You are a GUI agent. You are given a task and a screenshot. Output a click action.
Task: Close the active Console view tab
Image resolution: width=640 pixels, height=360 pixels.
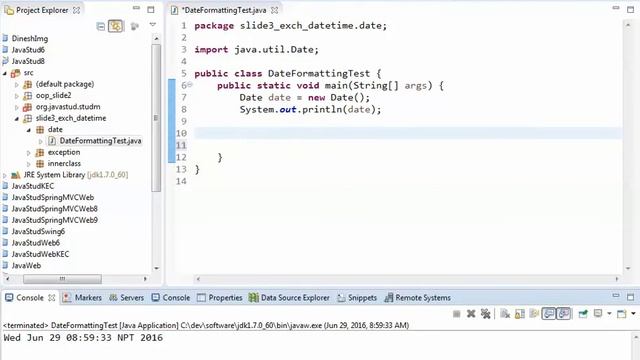[x=52, y=298]
